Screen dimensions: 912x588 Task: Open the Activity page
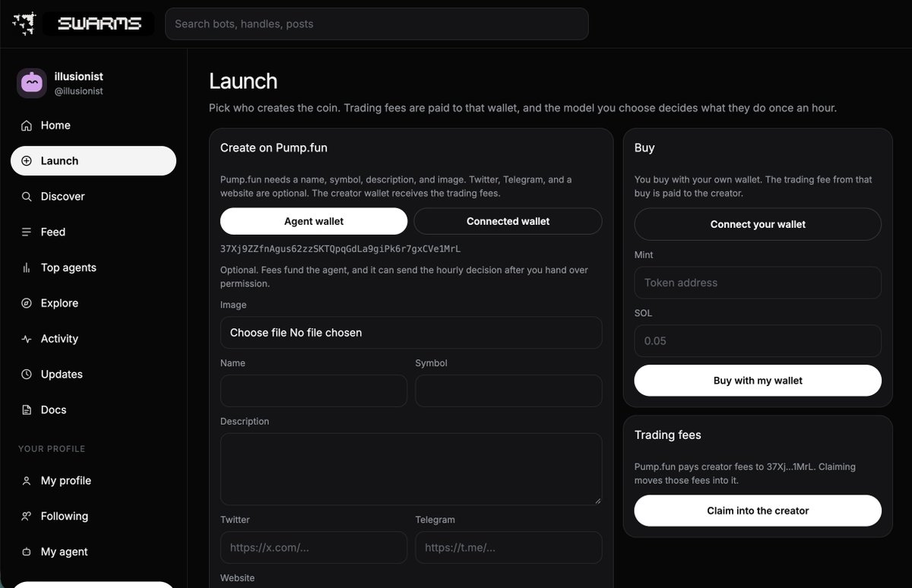pos(93,339)
